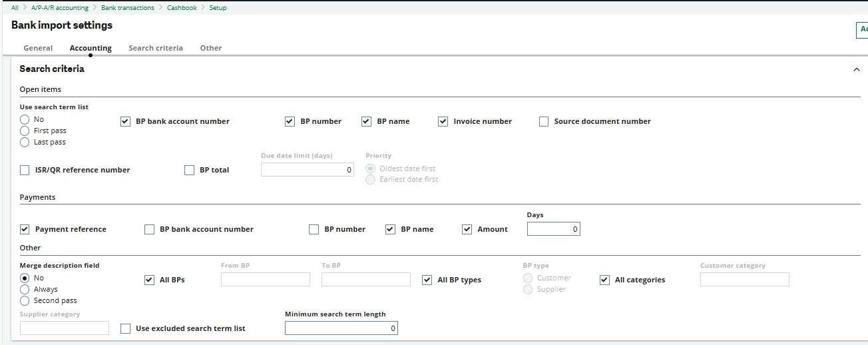Collapse the Search criteria section chevron
The height and width of the screenshot is (345, 868).
point(856,70)
